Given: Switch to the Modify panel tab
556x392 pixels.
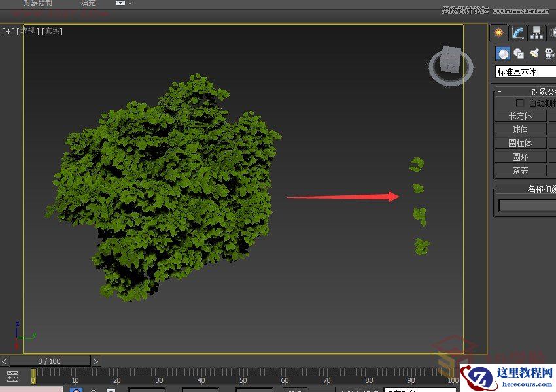Looking at the screenshot, I should click(x=518, y=33).
